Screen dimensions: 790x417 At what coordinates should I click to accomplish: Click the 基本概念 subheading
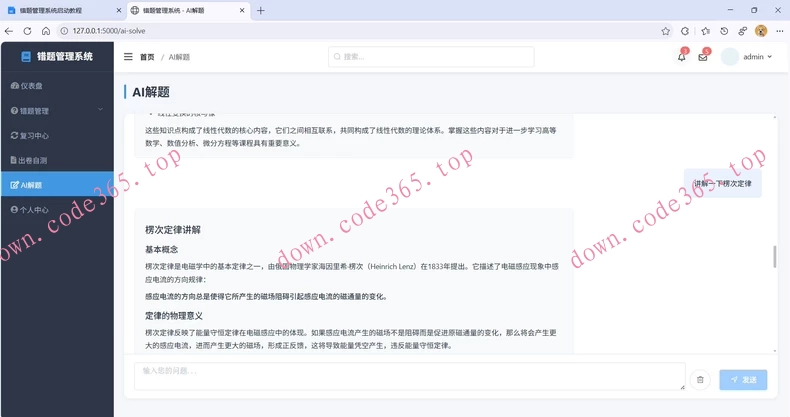tap(161, 249)
